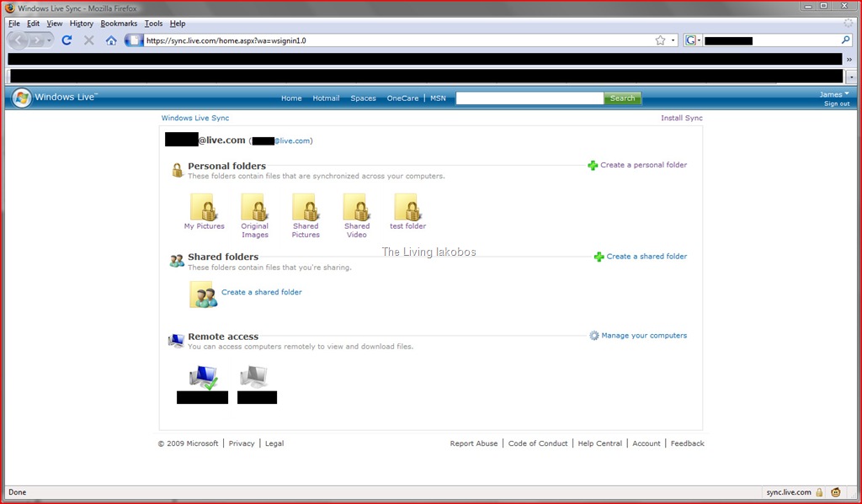
Task: Click the email address link in parentheses
Action: 283,141
